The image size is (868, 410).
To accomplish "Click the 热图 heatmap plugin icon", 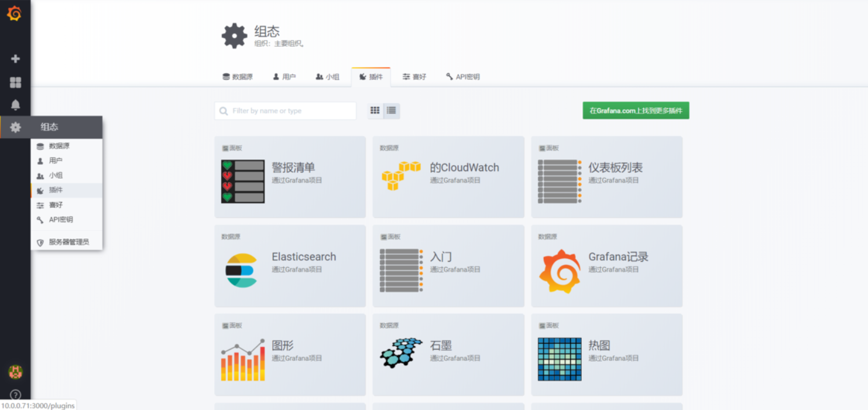I will (560, 359).
